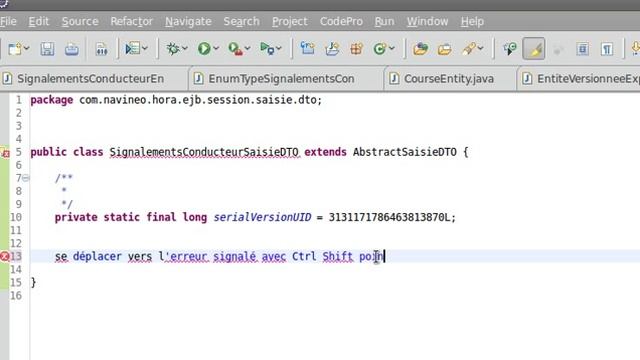This screenshot has width=640, height=360.
Task: Expand the dropdown next to the script icon
Action: pos(144,49)
